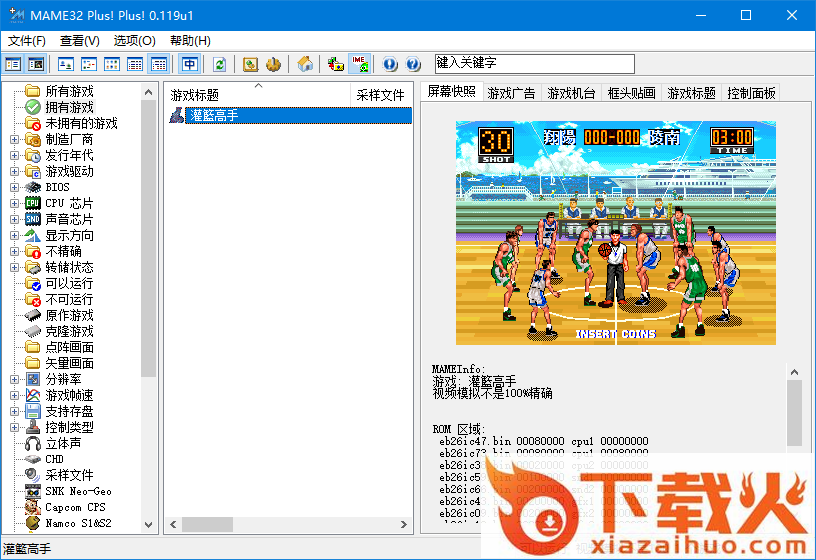Switch to list view mode
This screenshot has width=816, height=560.
tap(112, 65)
